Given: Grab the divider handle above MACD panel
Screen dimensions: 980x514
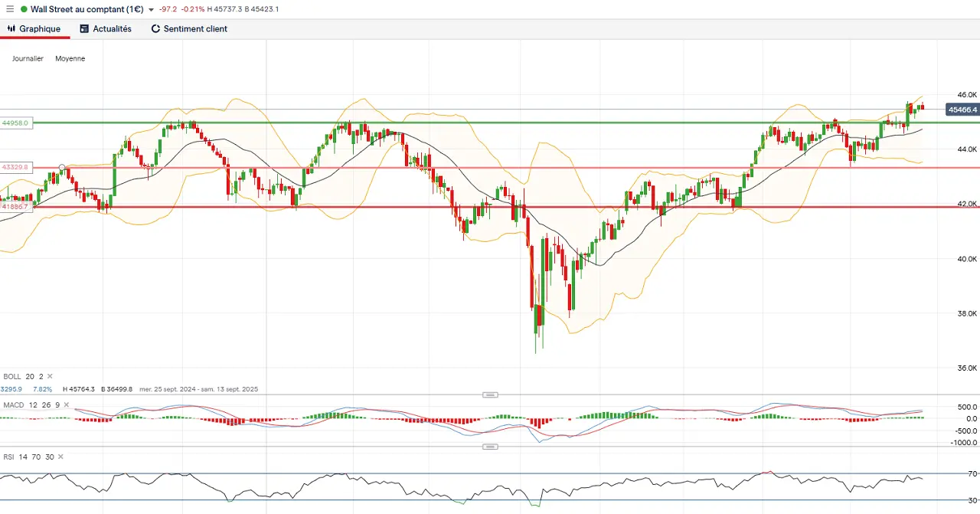Looking at the screenshot, I should tap(490, 395).
